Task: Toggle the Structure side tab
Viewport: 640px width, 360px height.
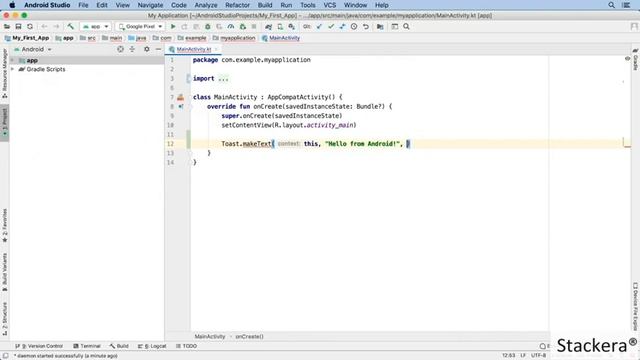Action: pyautogui.click(x=4, y=319)
